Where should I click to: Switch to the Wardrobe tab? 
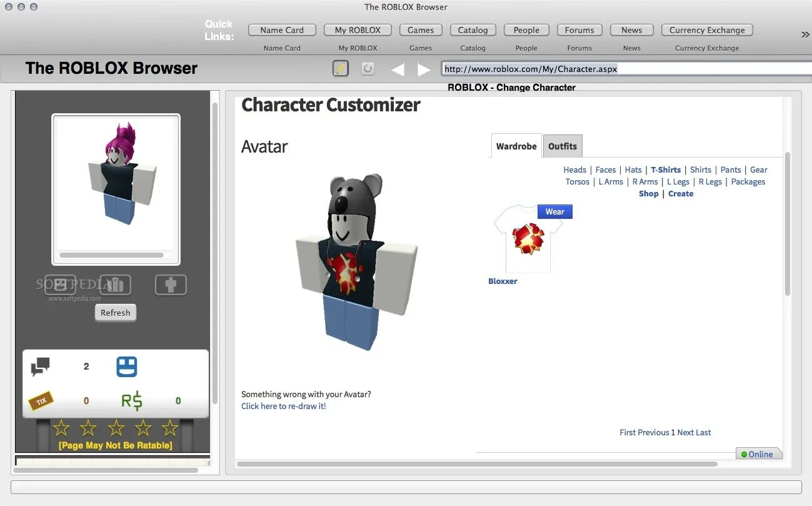[516, 146]
